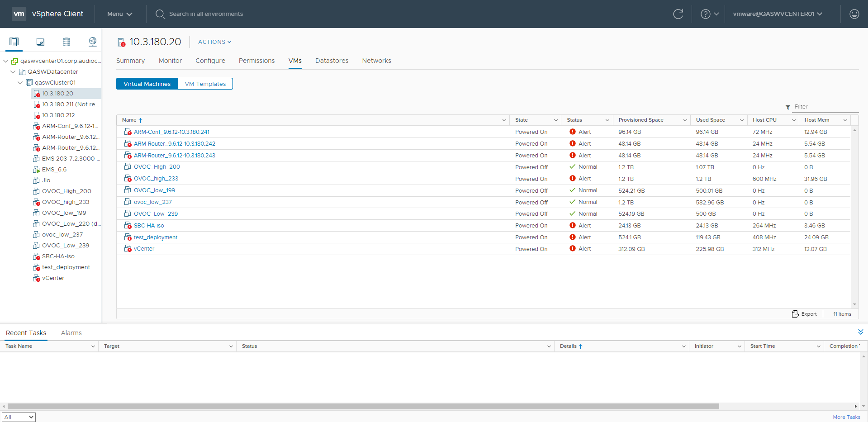Viewport: 868px width, 422px height.
Task: Switch to the Datastores tab
Action: (332, 61)
